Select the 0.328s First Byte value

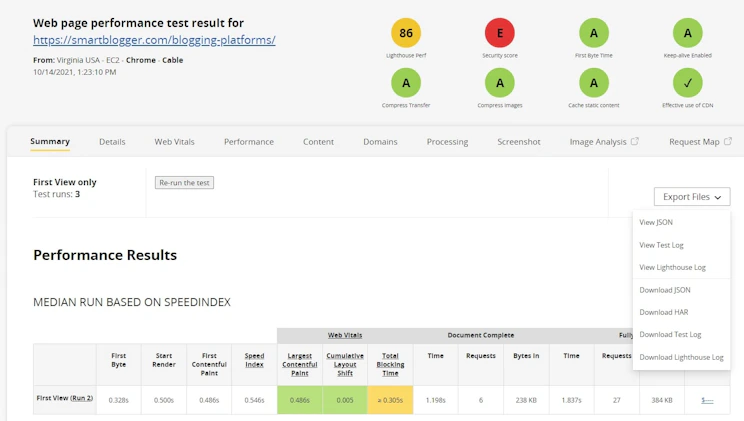[119, 400]
